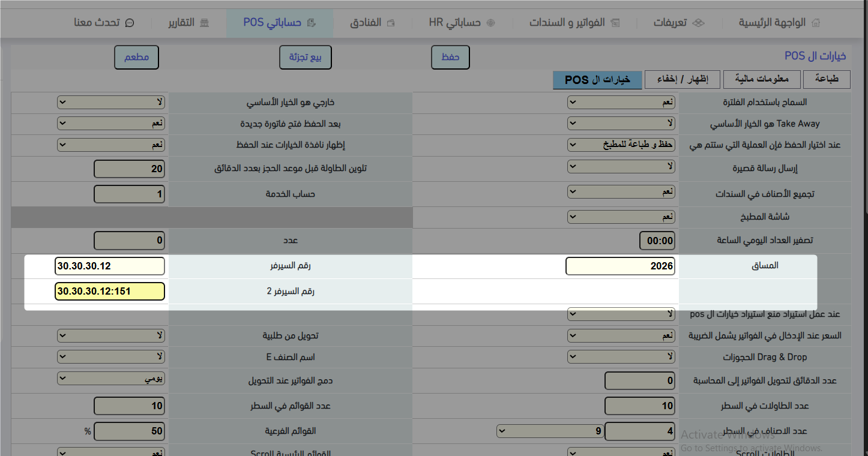Click the HR icon beside حساباتي HR

coord(491,23)
